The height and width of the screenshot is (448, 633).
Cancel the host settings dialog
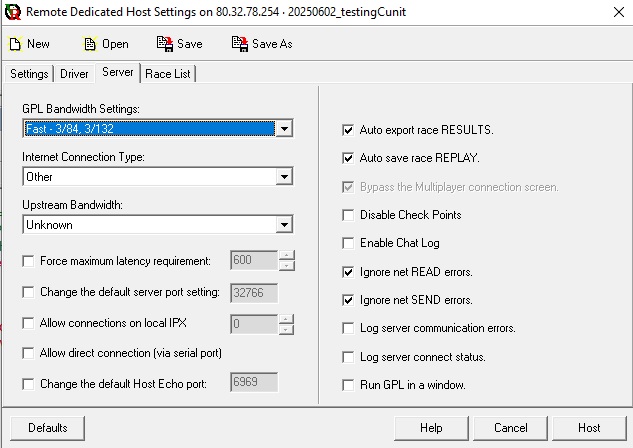tap(510, 428)
